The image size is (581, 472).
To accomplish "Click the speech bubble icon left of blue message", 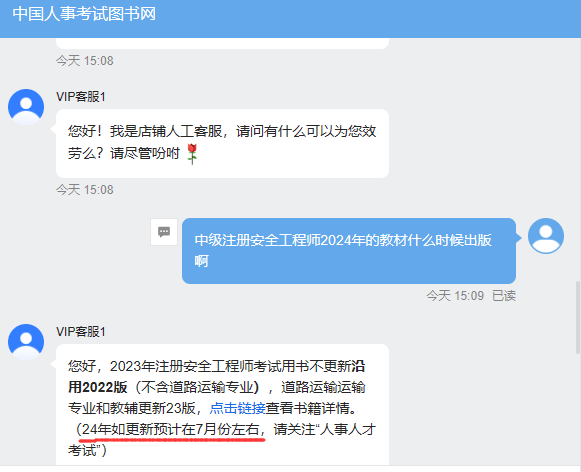I will click(164, 232).
